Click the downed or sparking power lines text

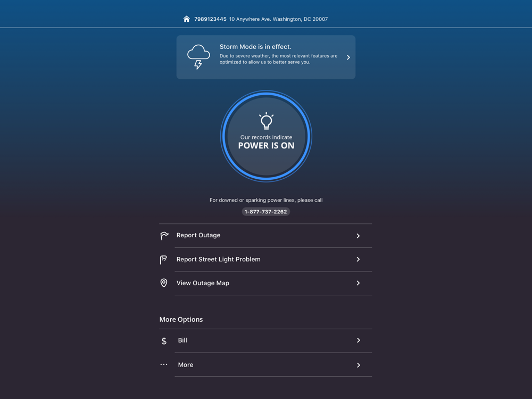(266, 200)
